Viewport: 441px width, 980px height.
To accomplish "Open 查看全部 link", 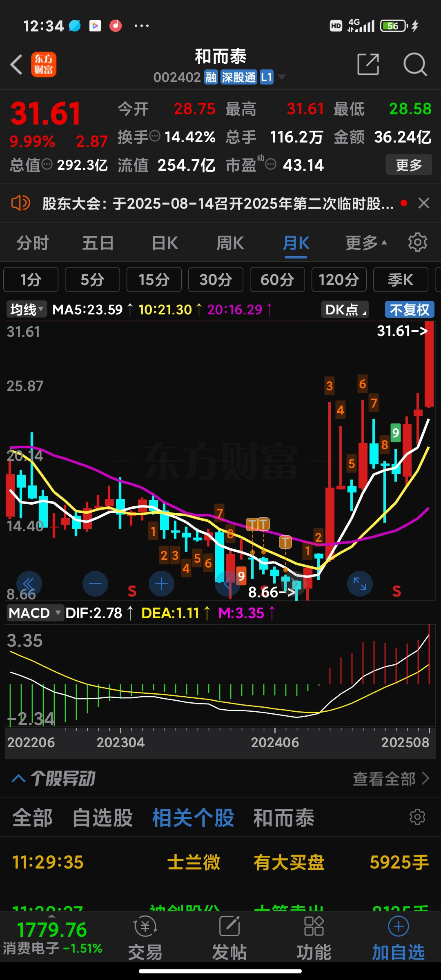I will pyautogui.click(x=391, y=779).
